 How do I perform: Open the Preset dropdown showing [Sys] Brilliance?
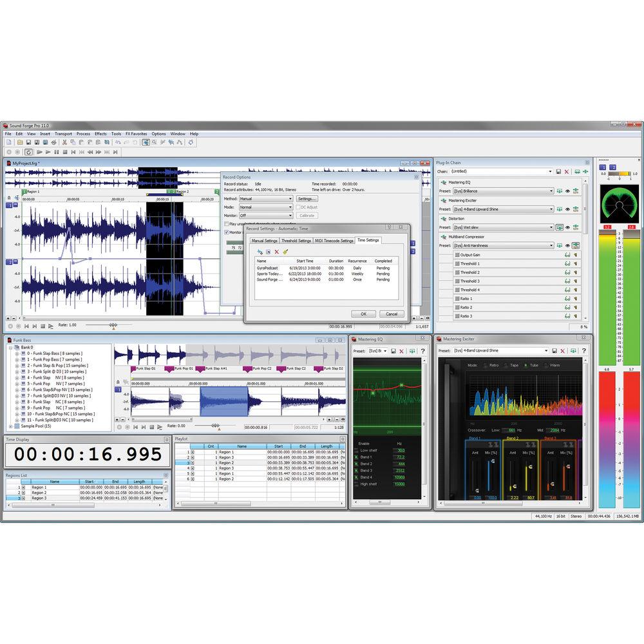(551, 191)
